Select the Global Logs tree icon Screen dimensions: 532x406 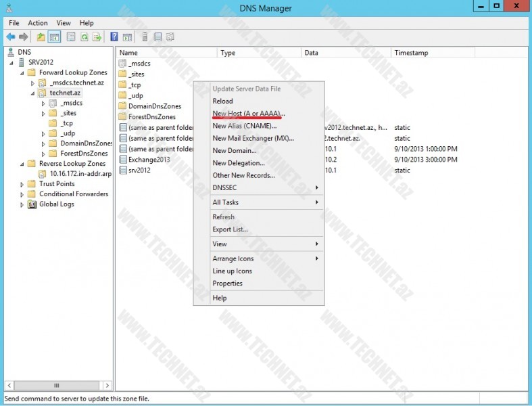click(x=32, y=204)
